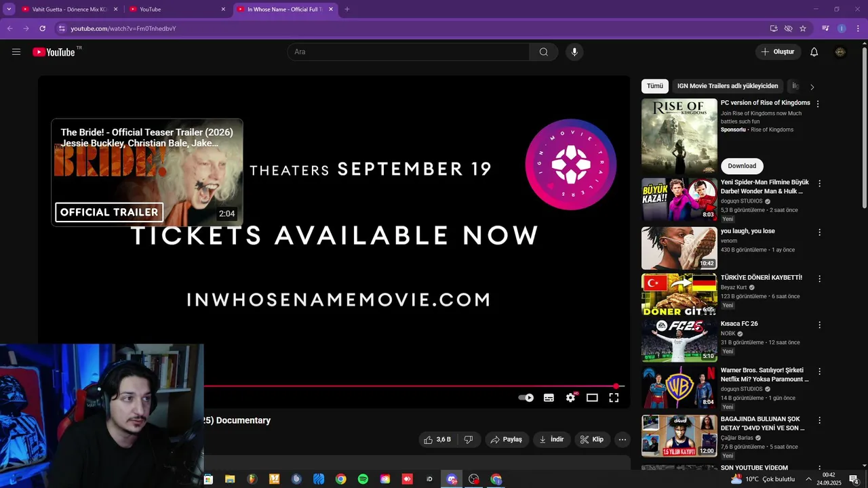Image resolution: width=868 pixels, height=488 pixels.
Task: Click the page's vertical scrollbar
Action: [x=864, y=126]
